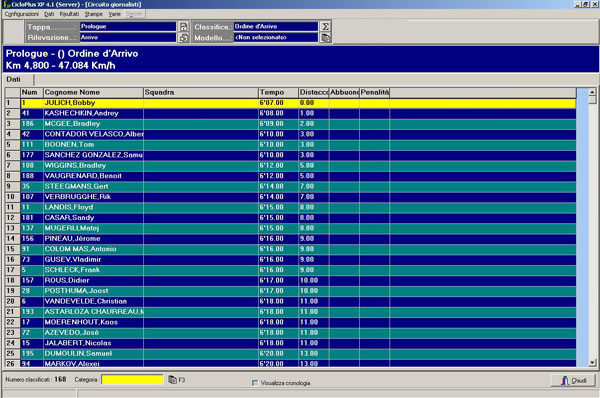Click the sigma classification icon
The width and height of the screenshot is (600, 398).
coord(325,26)
